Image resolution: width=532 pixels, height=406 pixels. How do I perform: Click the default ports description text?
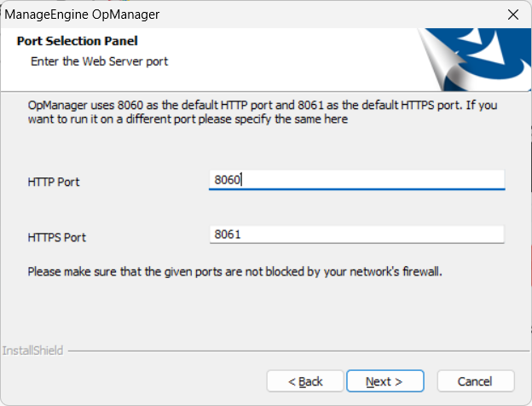[x=256, y=112]
